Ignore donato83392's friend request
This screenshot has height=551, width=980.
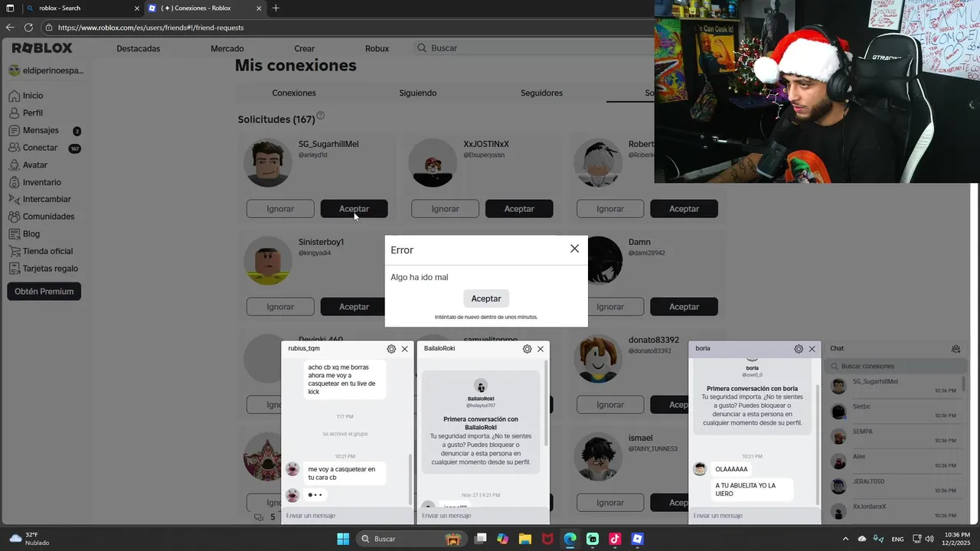(x=610, y=405)
